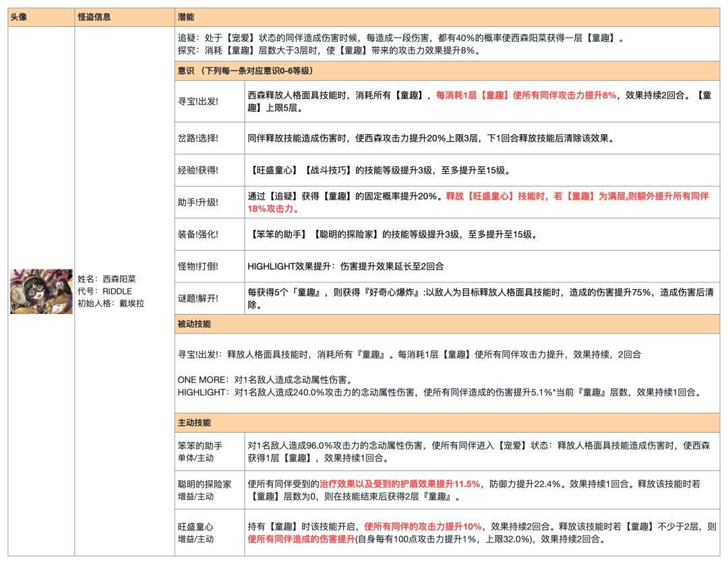Click red text 治疗效果以及受到的护盾效果提升11.5%
The width and height of the screenshot is (728, 564).
[400, 484]
